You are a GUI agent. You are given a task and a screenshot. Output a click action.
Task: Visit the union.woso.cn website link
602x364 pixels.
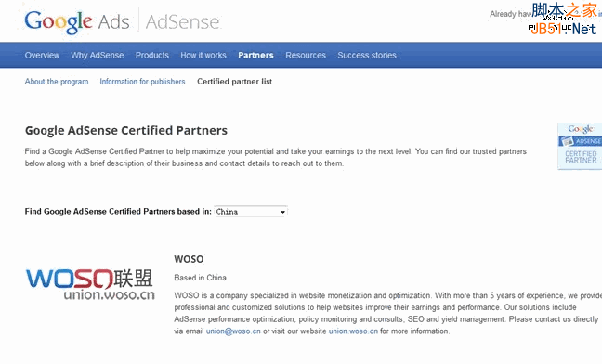point(353,331)
